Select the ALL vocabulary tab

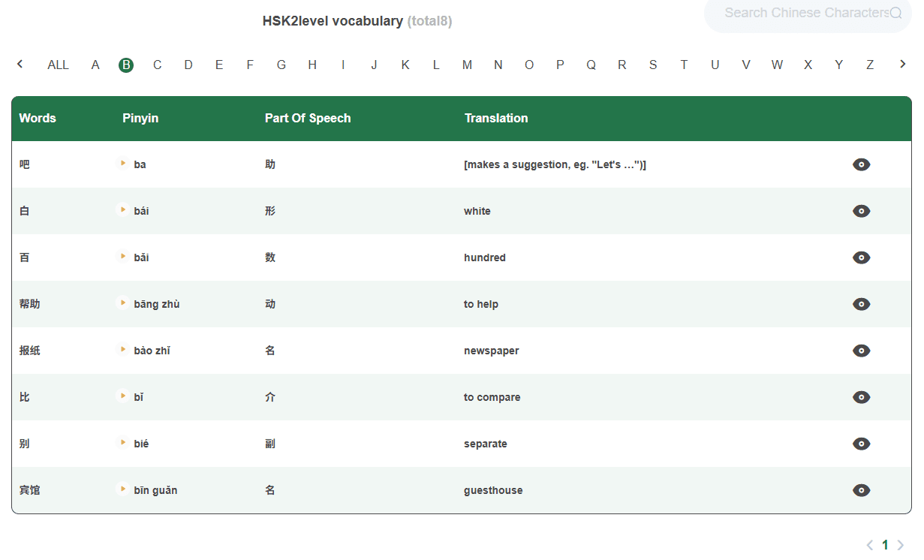58,65
